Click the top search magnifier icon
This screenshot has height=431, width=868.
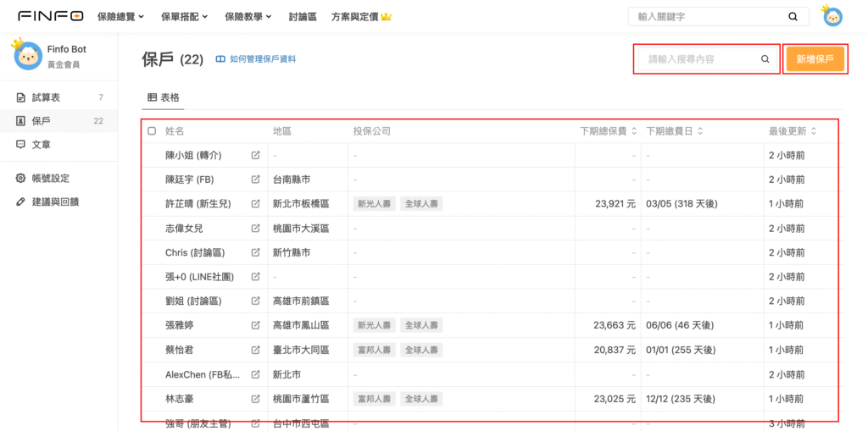click(793, 16)
